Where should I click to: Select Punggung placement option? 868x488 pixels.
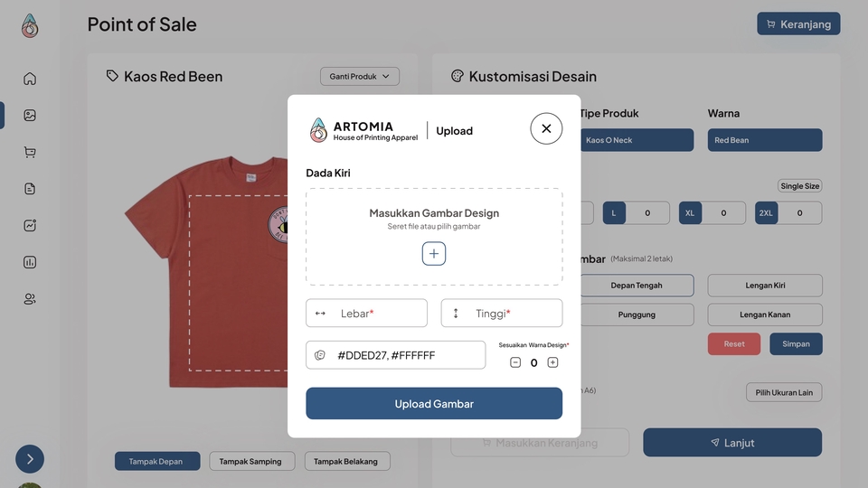(637, 314)
